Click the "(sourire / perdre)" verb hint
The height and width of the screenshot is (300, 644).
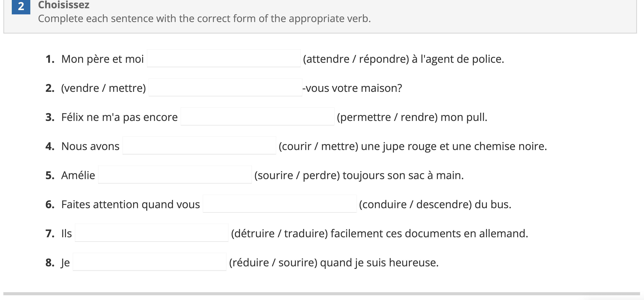(297, 176)
